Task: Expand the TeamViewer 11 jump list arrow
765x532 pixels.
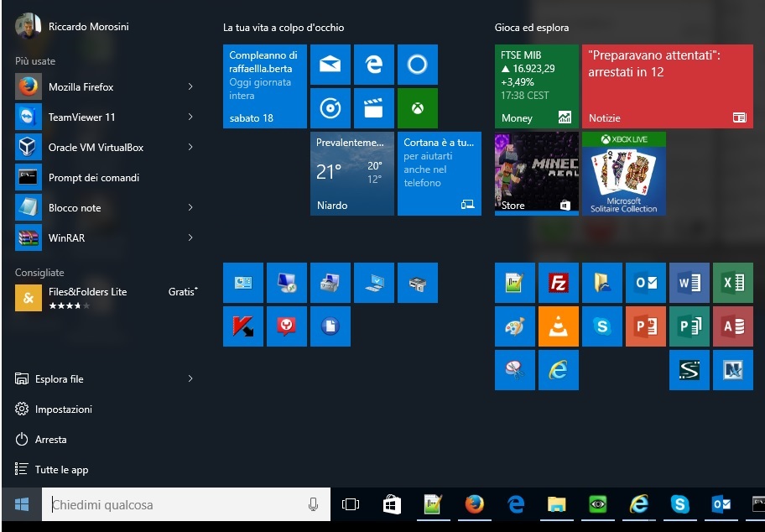Action: (190, 117)
